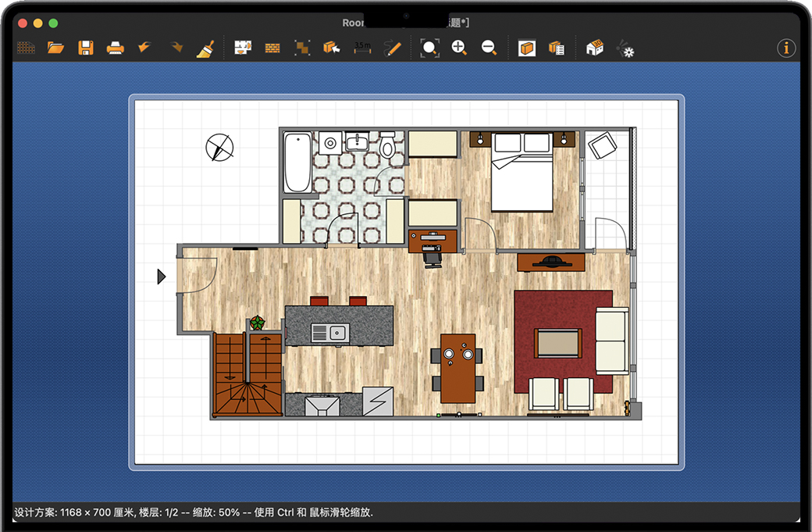
Task: Redo the last undone action
Action: tap(176, 48)
